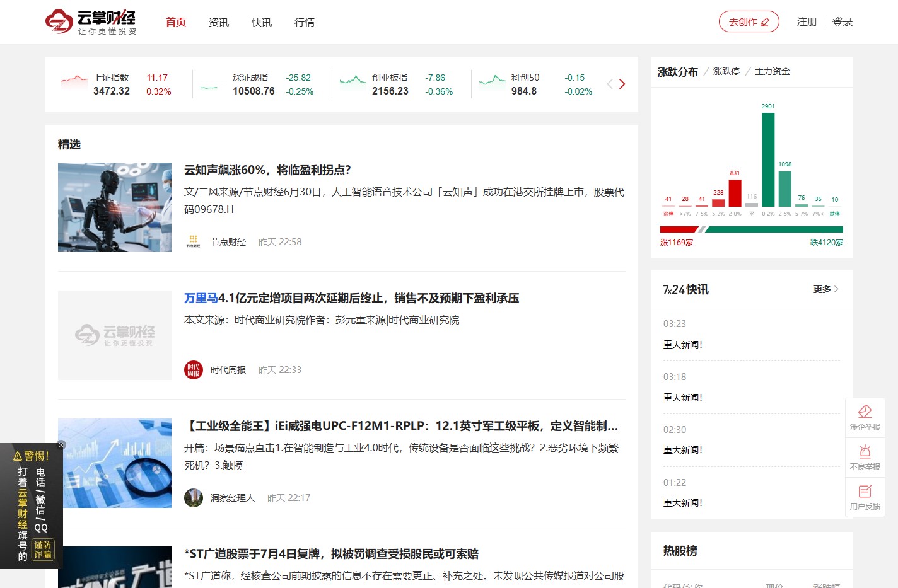This screenshot has height=588, width=898.
Task: Click the 1098 green chart bar
Action: (784, 188)
